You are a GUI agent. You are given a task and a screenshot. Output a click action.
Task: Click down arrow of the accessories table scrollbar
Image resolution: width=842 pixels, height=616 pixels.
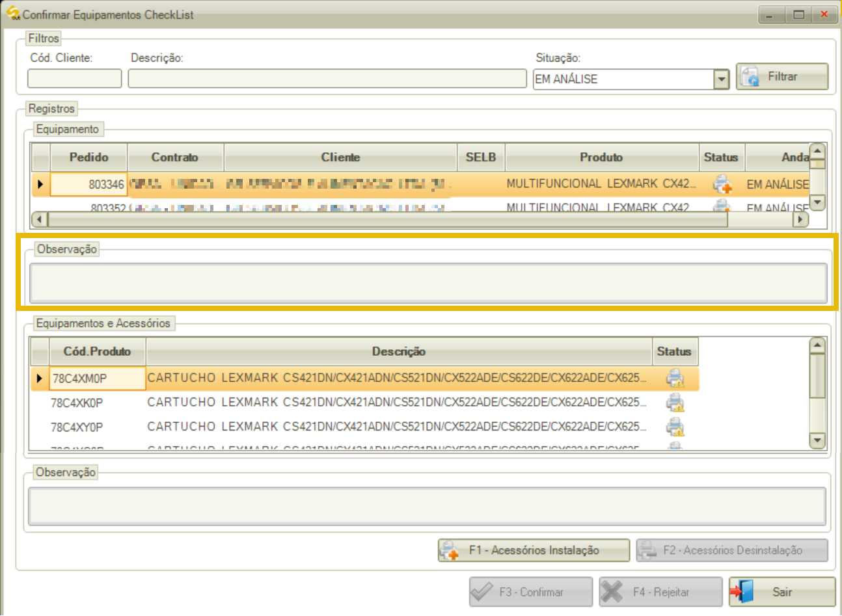click(817, 440)
